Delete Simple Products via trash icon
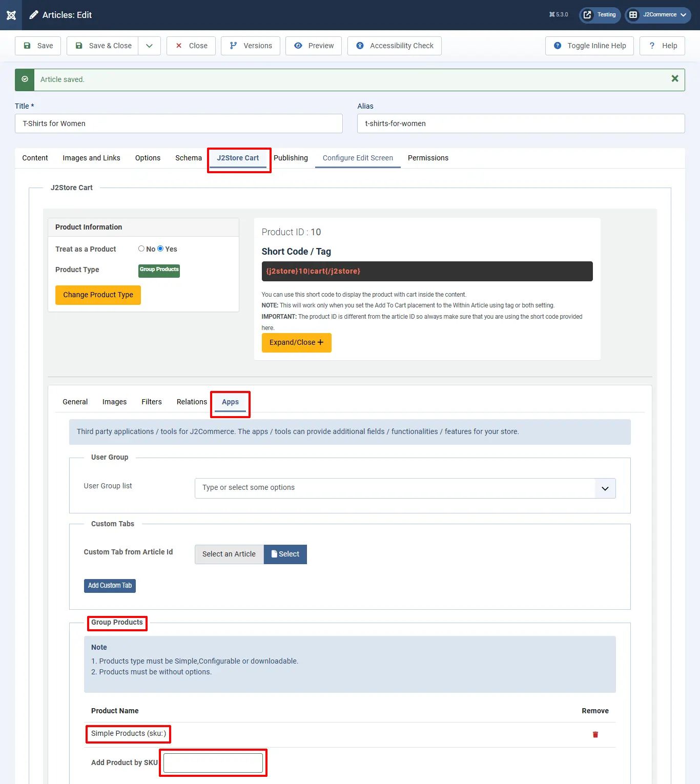 tap(595, 734)
